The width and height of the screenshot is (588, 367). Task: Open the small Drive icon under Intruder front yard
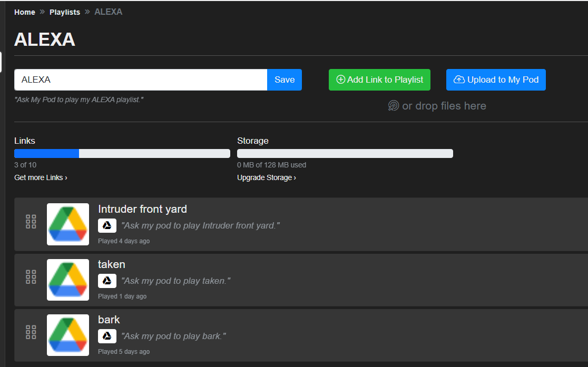[107, 225]
